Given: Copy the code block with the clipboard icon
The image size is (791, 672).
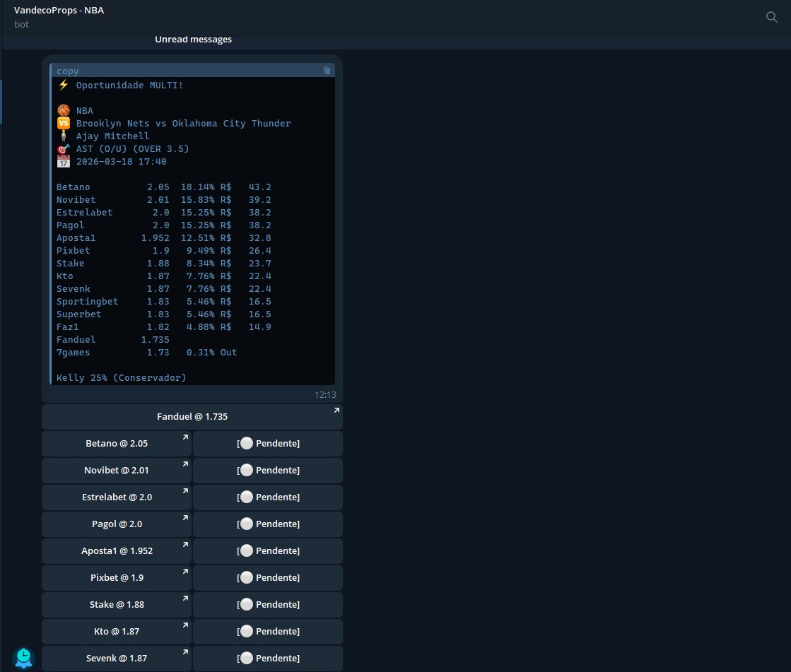Looking at the screenshot, I should click(x=327, y=70).
